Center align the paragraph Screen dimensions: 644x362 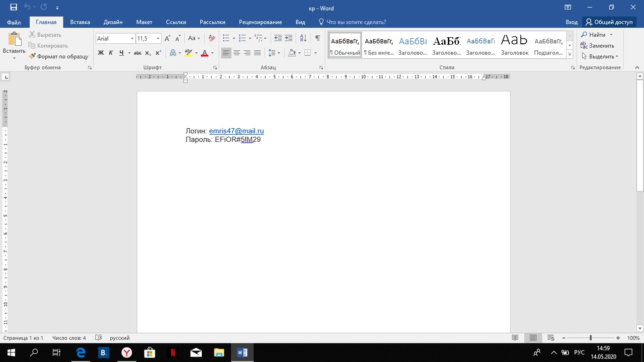(236, 53)
